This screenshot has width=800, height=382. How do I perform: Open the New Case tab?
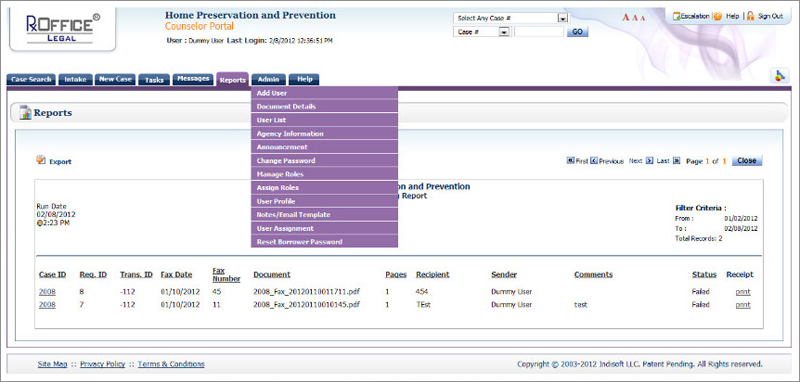point(115,80)
